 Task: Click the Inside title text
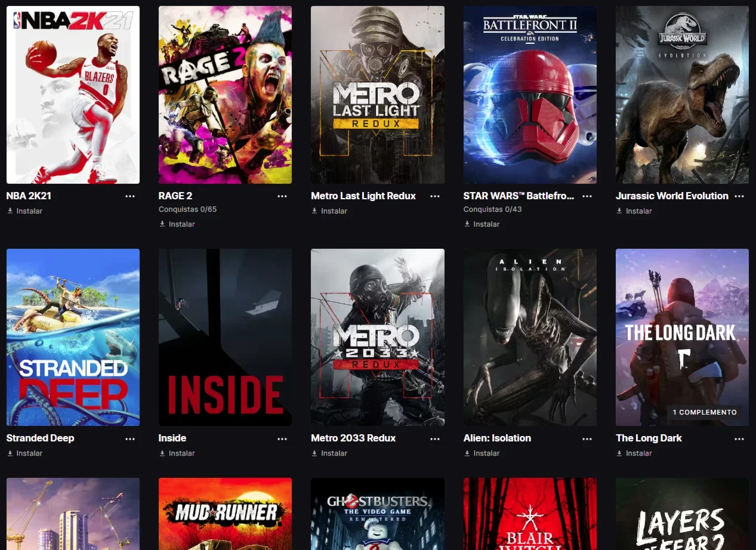point(172,438)
